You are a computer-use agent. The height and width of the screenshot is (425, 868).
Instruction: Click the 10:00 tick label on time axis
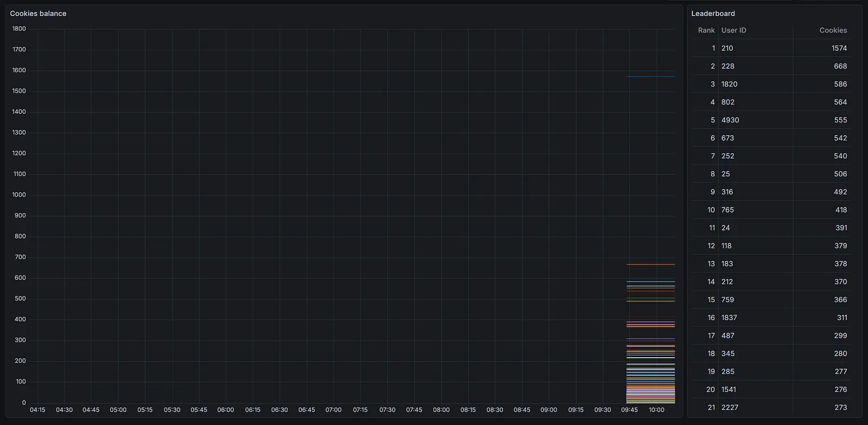(656, 410)
